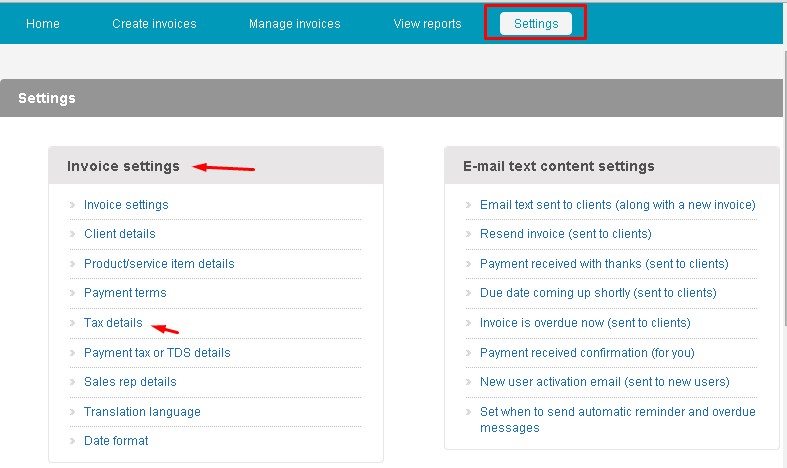Click arrow bullet beside Date format

pyautogui.click(x=73, y=441)
